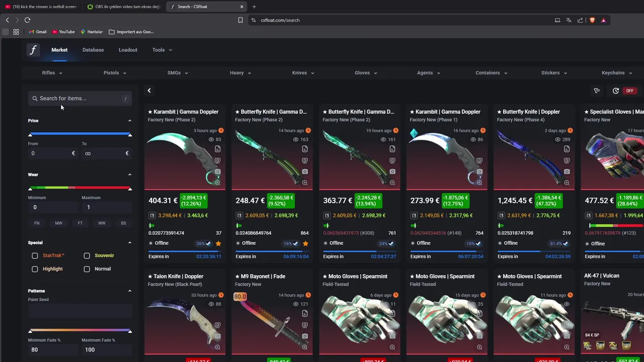This screenshot has width=644, height=362.
Task: Click the teal gem badge on Karambit Phase 1
Action: (x=414, y=133)
